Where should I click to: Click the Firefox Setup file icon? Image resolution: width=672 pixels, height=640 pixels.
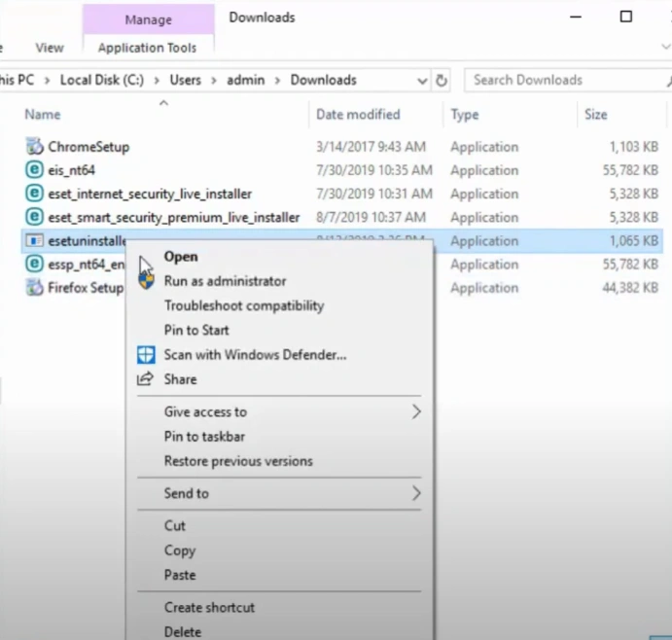tap(34, 287)
